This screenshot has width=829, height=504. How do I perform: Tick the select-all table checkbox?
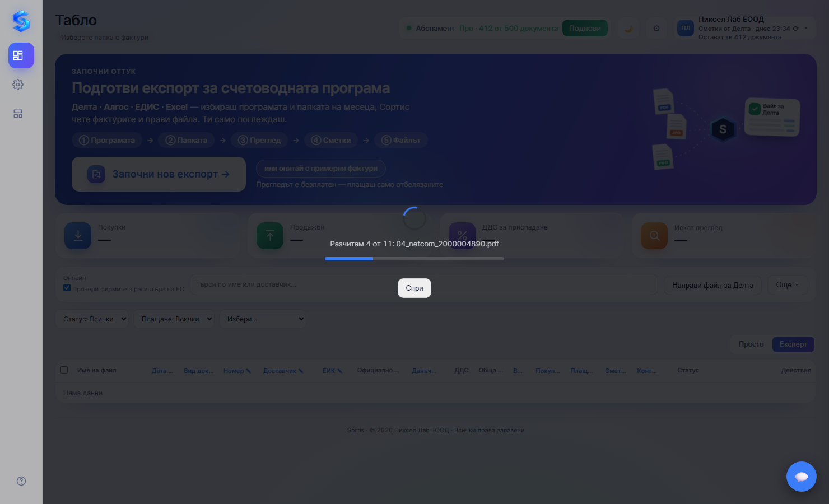coord(64,370)
